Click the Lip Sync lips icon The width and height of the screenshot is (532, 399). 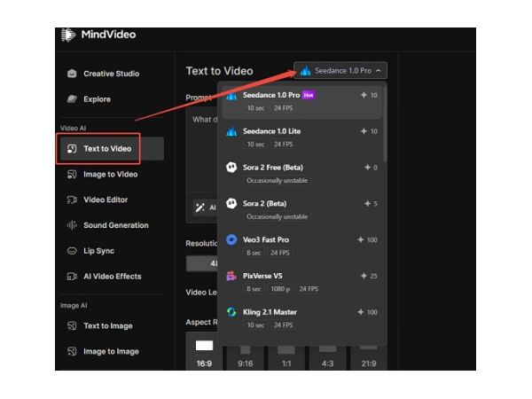pyautogui.click(x=72, y=251)
